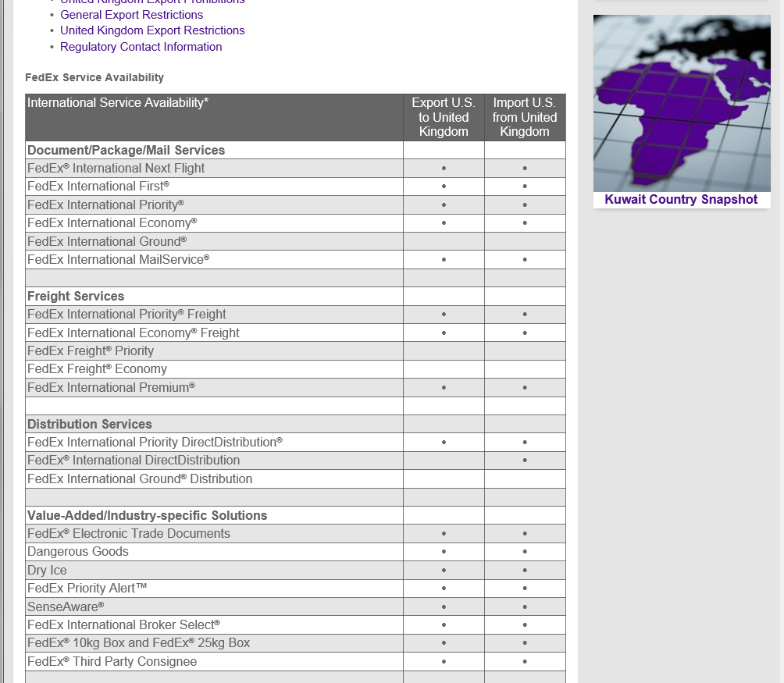Click Export bullet for International MailService
This screenshot has width=784, height=683.
pos(444,260)
